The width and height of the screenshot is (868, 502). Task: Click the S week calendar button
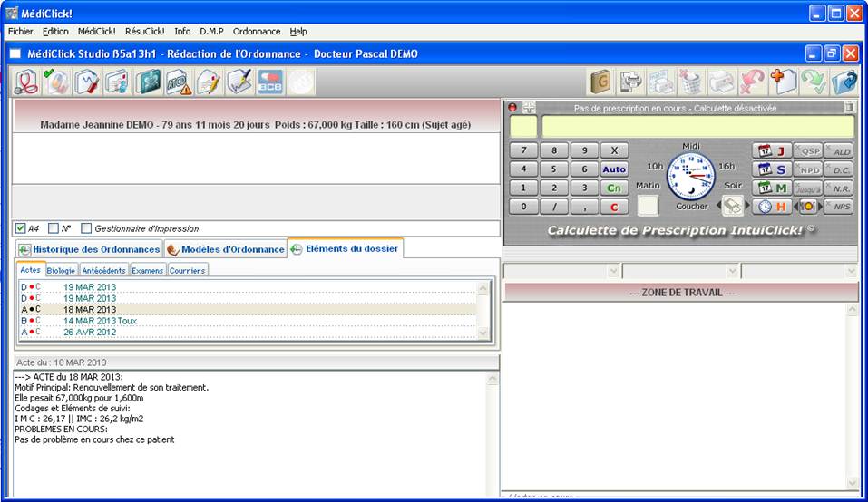click(771, 169)
